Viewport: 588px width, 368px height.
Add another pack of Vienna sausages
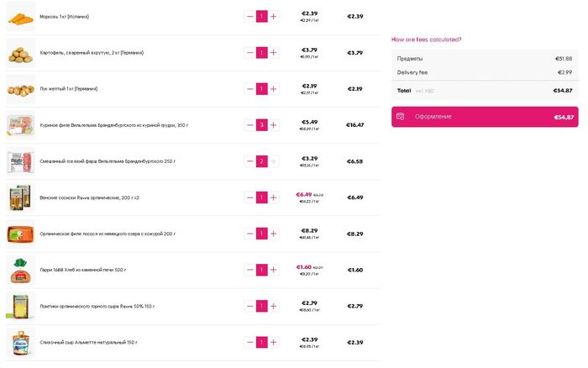tap(273, 197)
